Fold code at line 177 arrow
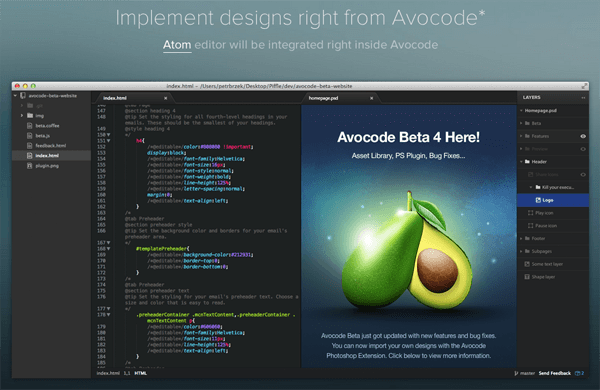This screenshot has width=600, height=390. pyautogui.click(x=109, y=308)
